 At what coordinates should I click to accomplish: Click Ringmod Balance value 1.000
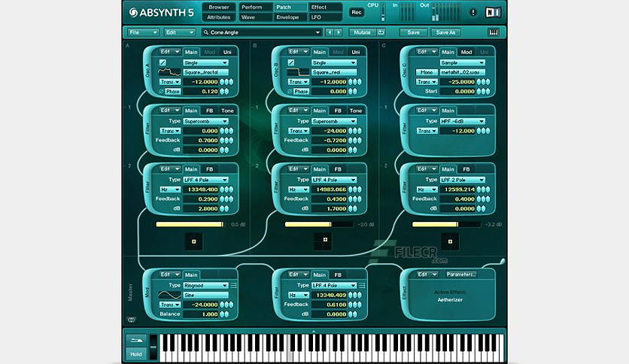(x=201, y=314)
